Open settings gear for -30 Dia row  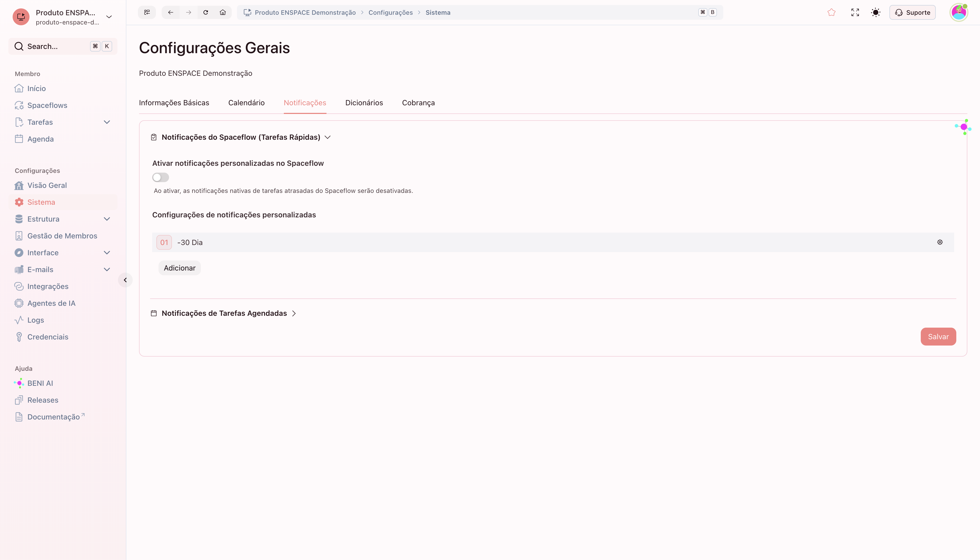(x=940, y=242)
